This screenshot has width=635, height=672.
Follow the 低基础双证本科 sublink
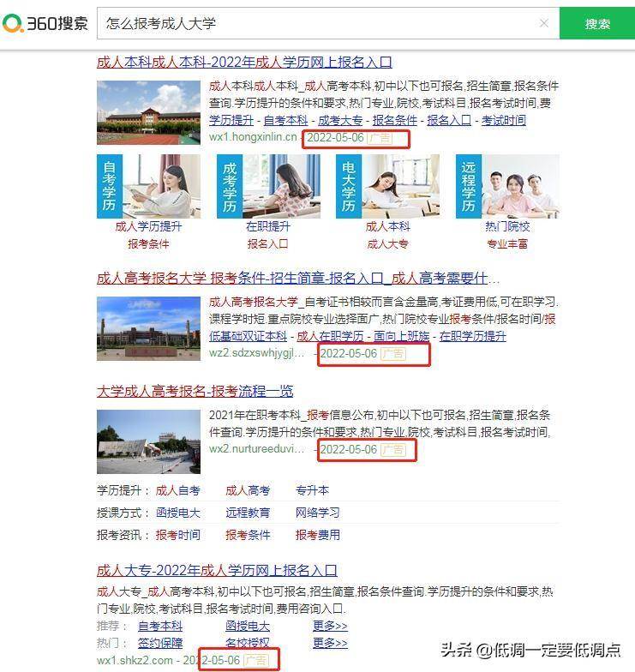(x=249, y=336)
